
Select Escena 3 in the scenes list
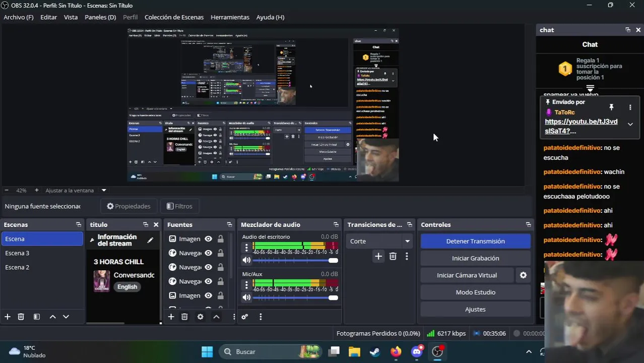(42, 253)
